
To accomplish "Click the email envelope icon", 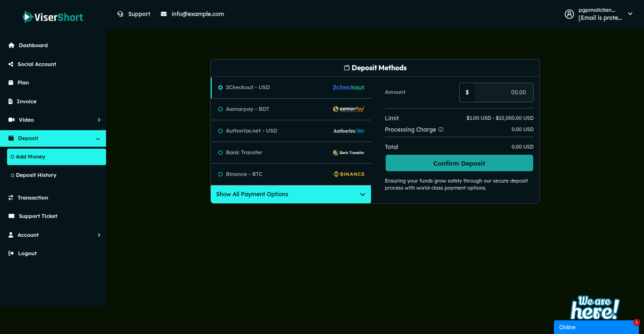I will coord(164,14).
